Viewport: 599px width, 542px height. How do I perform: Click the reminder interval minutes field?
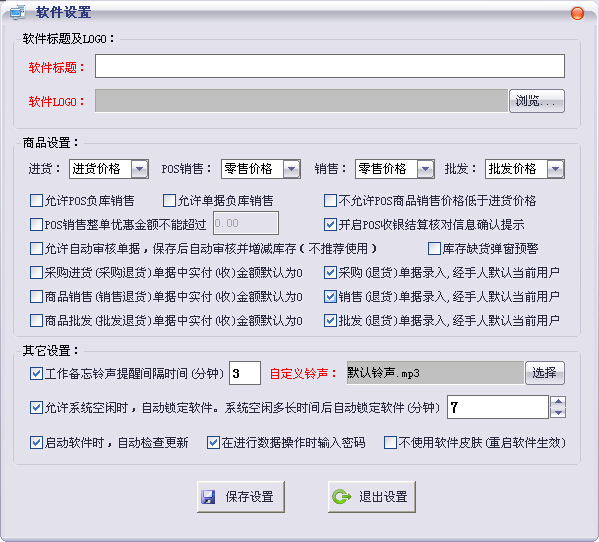(245, 373)
